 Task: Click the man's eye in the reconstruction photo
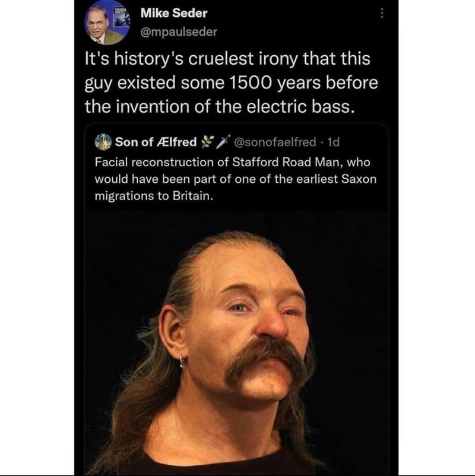tap(239, 309)
